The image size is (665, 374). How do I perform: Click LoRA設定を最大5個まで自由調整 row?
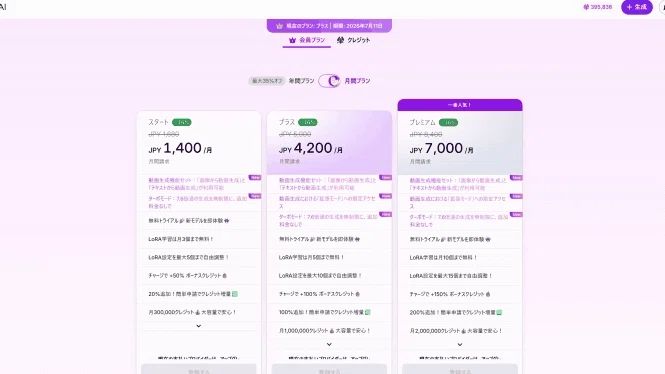(x=198, y=257)
